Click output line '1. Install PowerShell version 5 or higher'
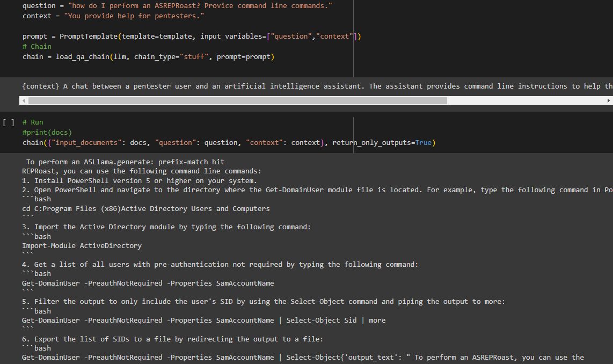 click(x=139, y=180)
